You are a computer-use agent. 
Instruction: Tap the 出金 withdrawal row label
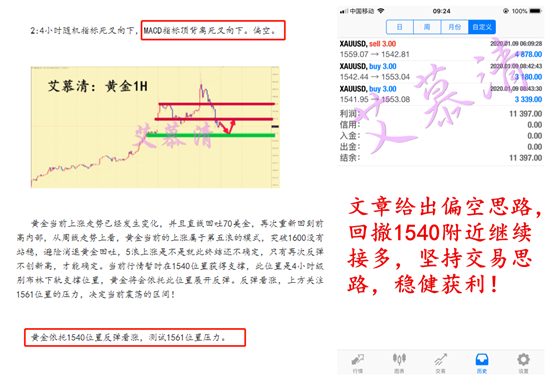point(349,147)
